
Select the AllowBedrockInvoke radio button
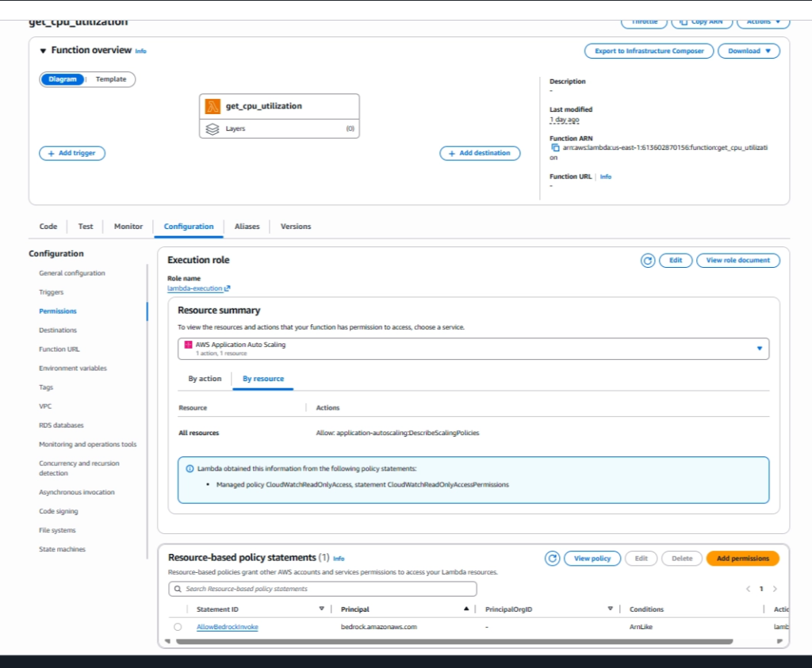point(178,627)
